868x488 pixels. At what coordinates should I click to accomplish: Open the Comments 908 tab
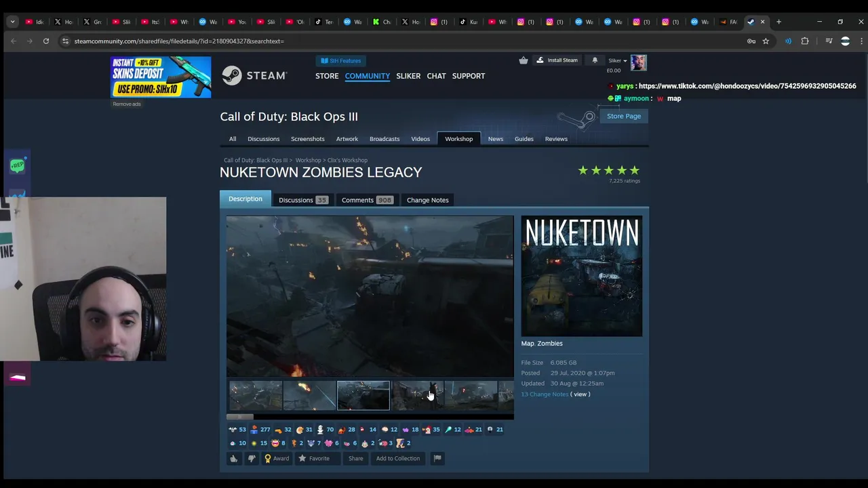367,200
